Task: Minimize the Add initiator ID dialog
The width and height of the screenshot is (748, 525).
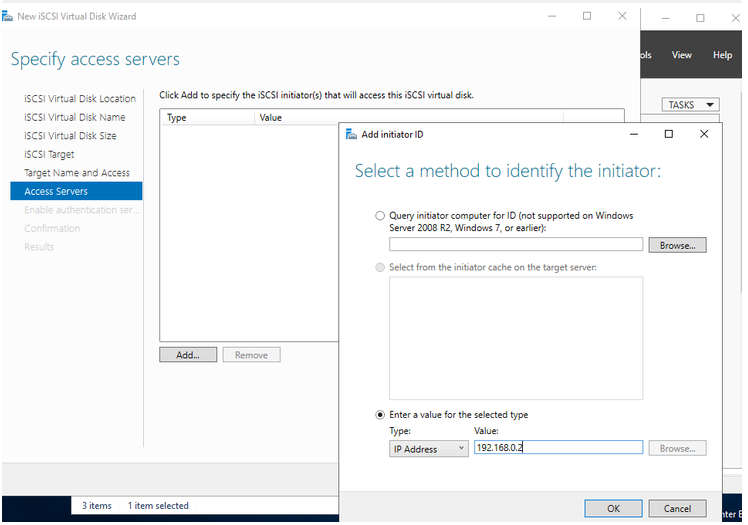Action: coord(634,134)
